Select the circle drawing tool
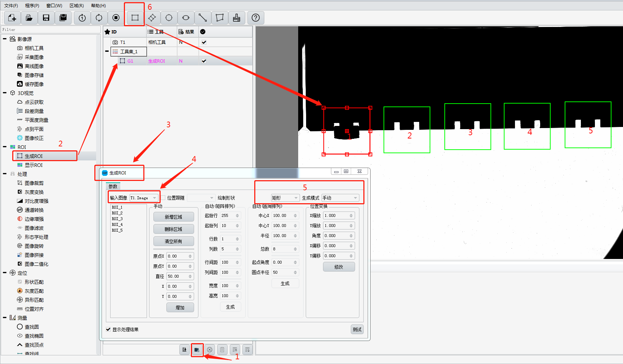 (x=169, y=18)
